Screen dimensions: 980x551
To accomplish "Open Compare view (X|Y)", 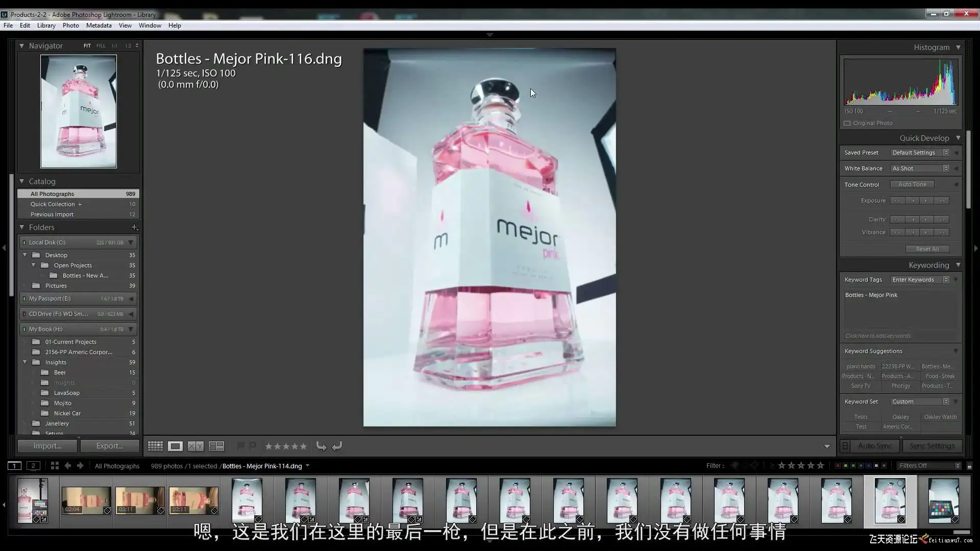I will [x=195, y=446].
